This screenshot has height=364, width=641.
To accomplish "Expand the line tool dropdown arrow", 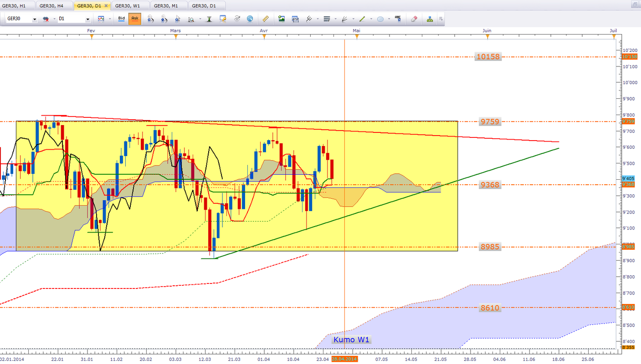I will (371, 19).
